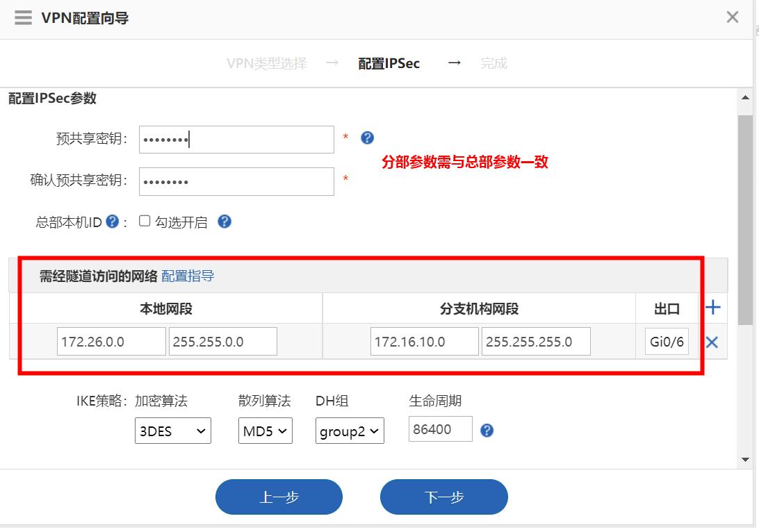The height and width of the screenshot is (532, 759).
Task: Click the help icon beside the 86400 lifetime
Action: 486,431
